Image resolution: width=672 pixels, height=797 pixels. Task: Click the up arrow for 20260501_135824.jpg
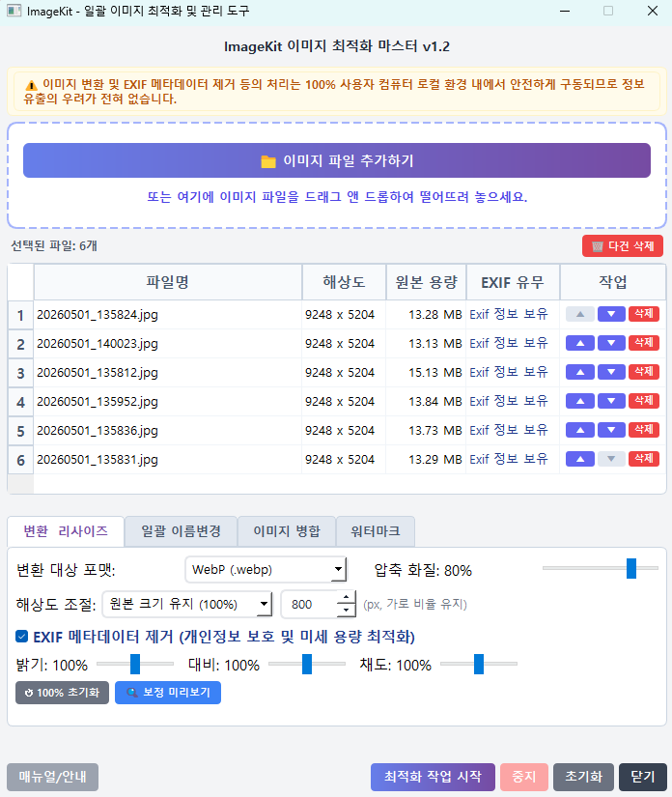(580, 314)
